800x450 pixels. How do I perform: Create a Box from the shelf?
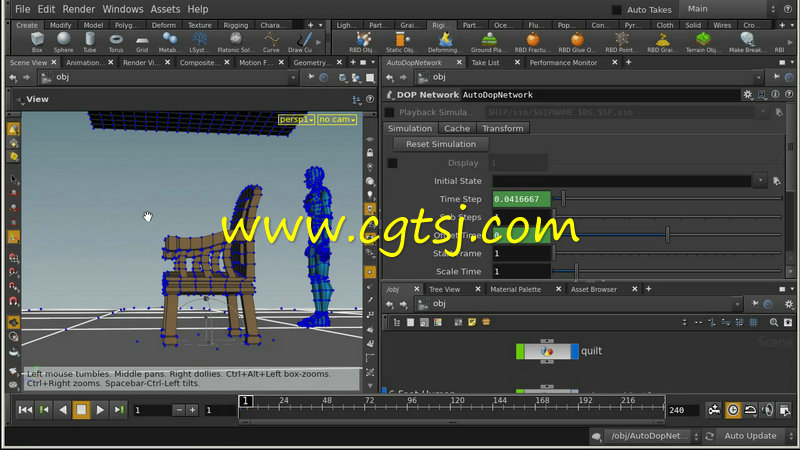37,42
